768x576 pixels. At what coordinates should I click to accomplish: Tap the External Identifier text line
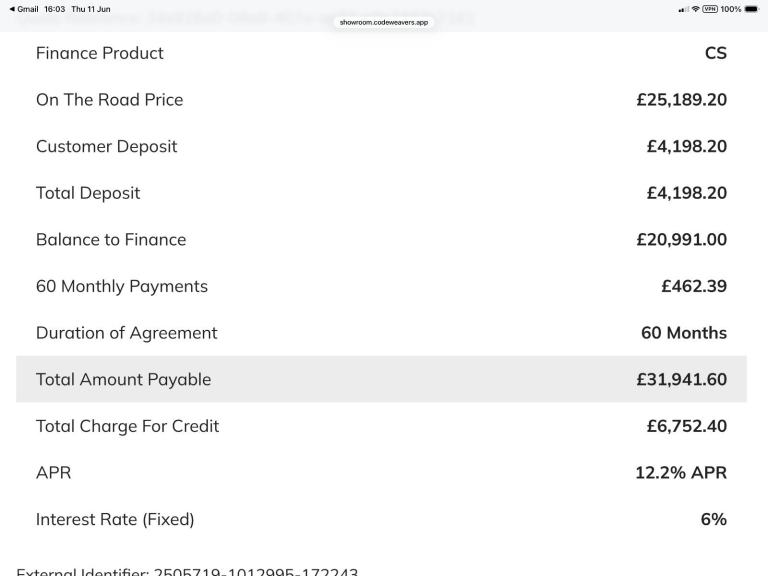[187, 571]
